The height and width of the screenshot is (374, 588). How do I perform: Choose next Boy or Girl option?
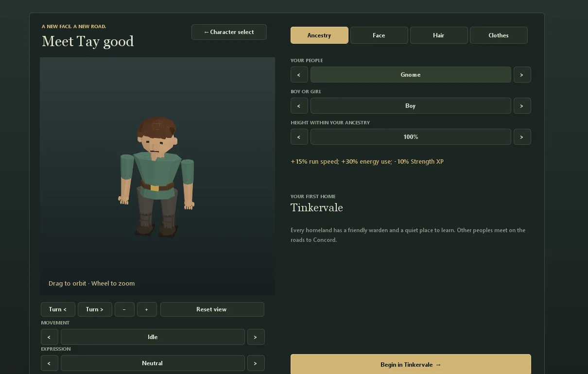point(522,106)
